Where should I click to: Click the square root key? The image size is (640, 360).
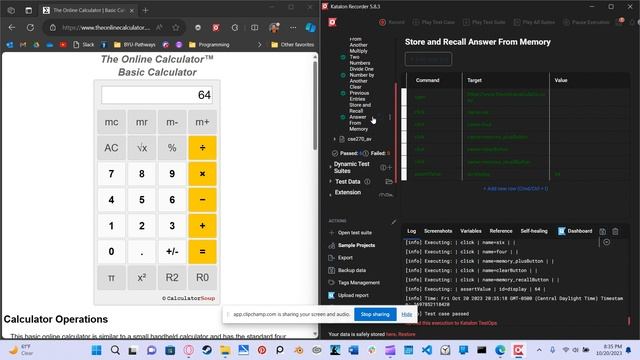click(142, 148)
